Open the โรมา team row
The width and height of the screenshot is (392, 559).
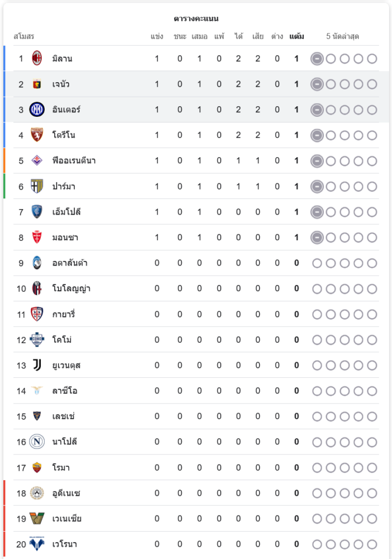(61, 467)
